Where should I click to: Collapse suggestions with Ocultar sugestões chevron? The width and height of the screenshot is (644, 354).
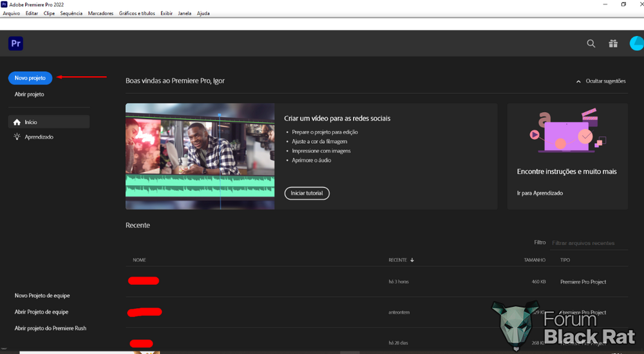click(578, 81)
